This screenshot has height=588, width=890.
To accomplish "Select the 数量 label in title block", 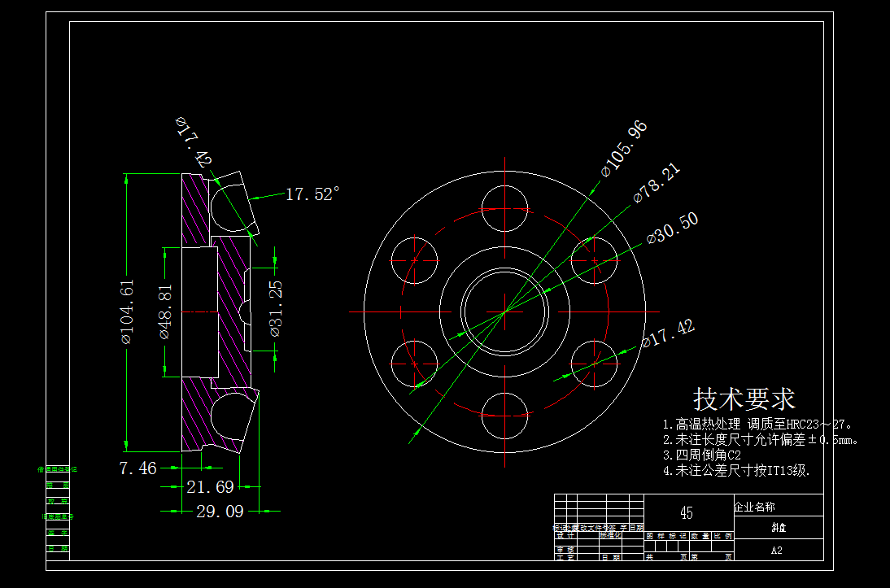I will click(701, 536).
